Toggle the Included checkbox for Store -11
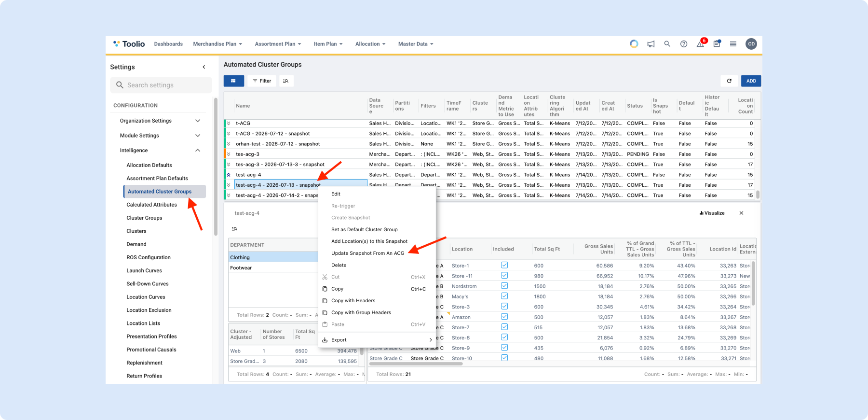 [x=504, y=276]
